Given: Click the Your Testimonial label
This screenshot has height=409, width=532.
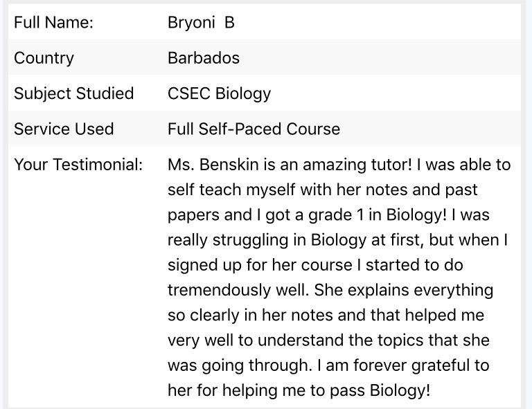Looking at the screenshot, I should pyautogui.click(x=78, y=165).
